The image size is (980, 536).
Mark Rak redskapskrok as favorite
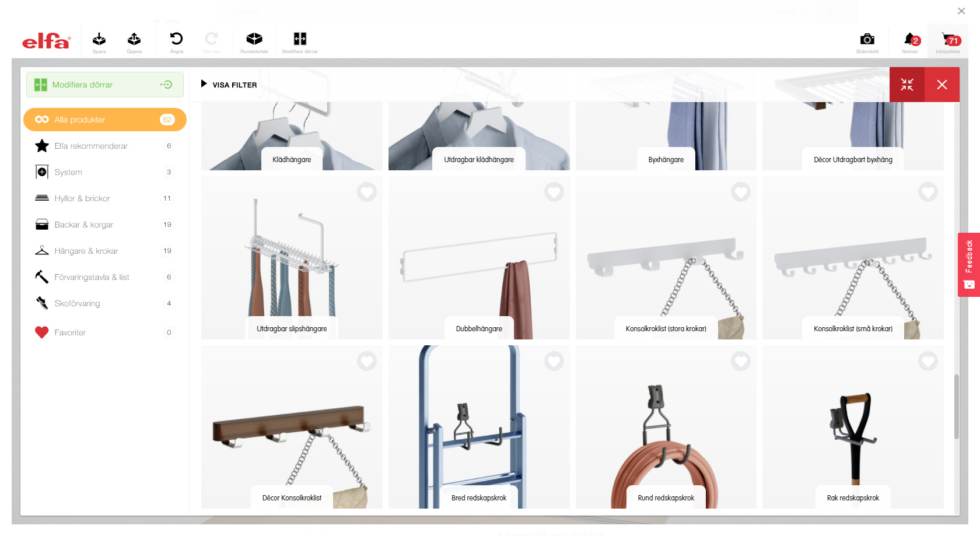(x=928, y=361)
